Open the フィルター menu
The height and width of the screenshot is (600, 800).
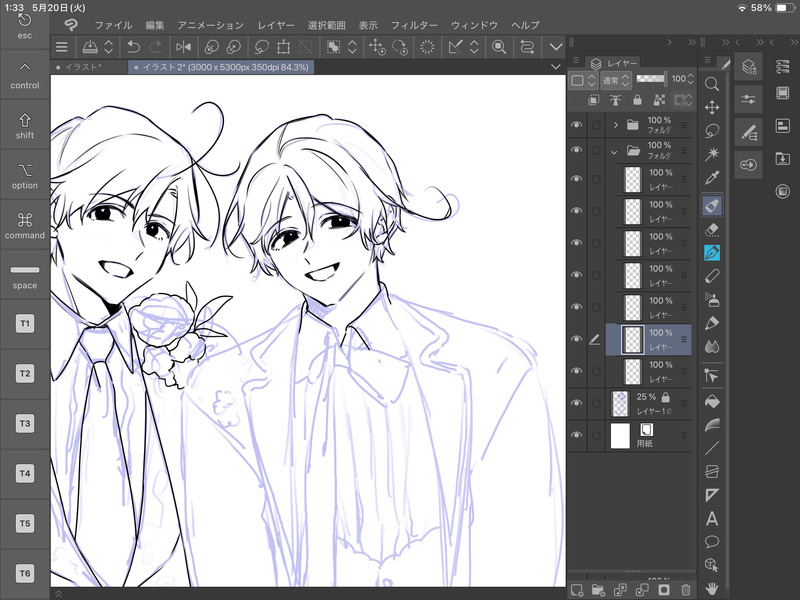(414, 25)
